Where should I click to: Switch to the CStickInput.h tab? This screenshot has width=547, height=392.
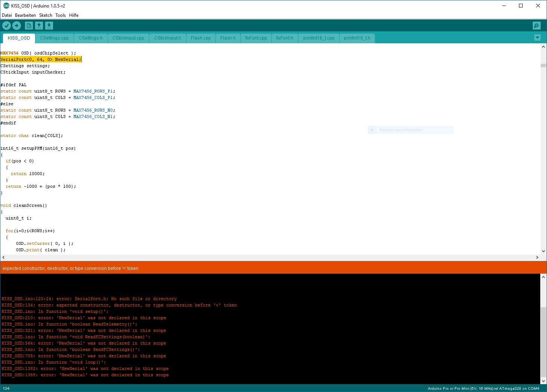coord(167,38)
